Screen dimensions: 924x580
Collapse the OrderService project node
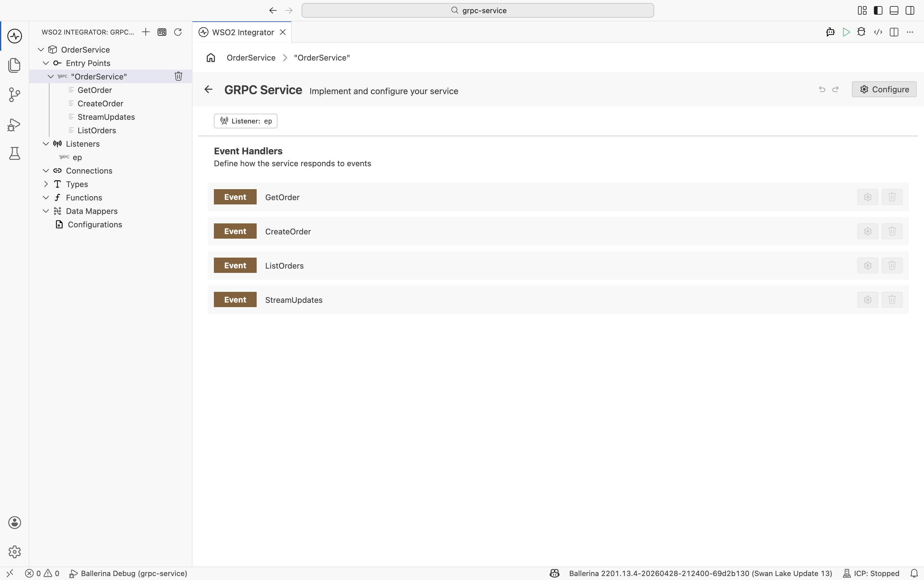pos(41,50)
